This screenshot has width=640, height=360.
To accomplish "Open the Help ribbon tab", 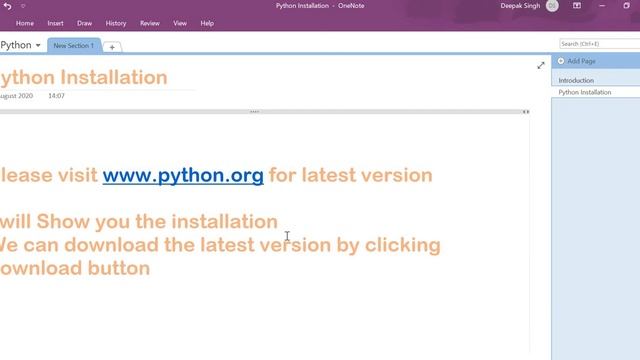I will tap(207, 23).
